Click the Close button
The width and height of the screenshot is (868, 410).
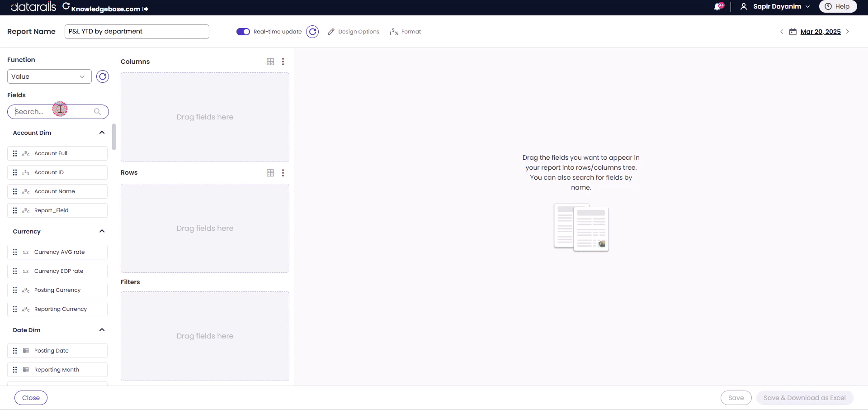[31, 398]
